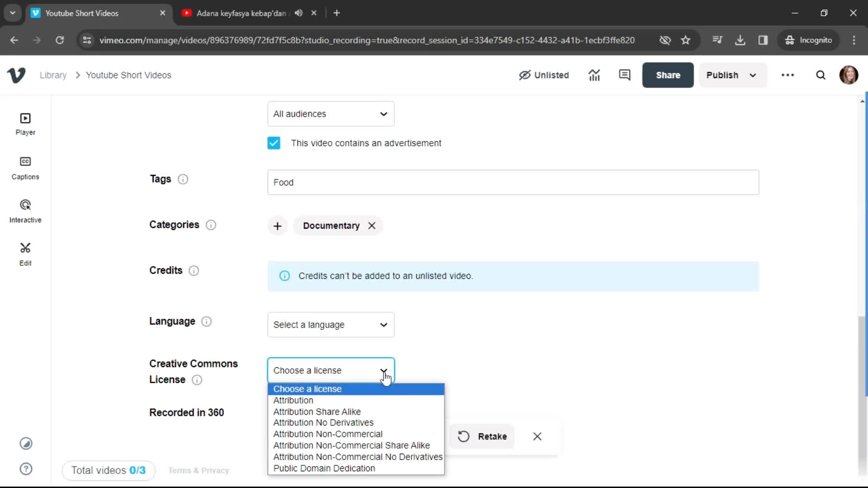The width and height of the screenshot is (868, 488).
Task: Click Public Domain Dedication license option
Action: (x=325, y=468)
